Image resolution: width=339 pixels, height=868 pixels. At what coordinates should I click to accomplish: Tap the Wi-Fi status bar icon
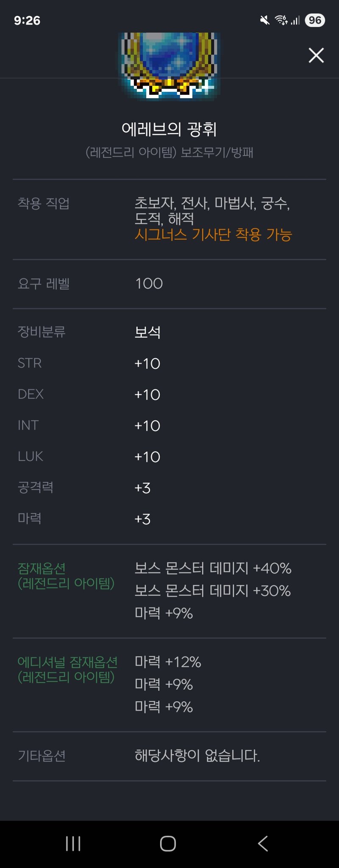281,20
